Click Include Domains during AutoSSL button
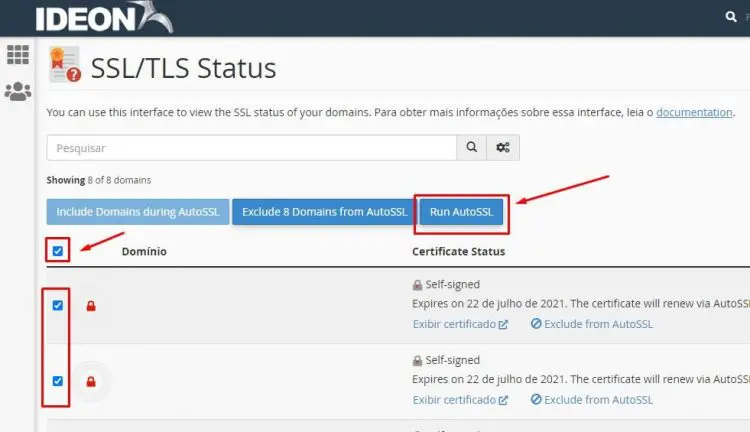 point(138,212)
